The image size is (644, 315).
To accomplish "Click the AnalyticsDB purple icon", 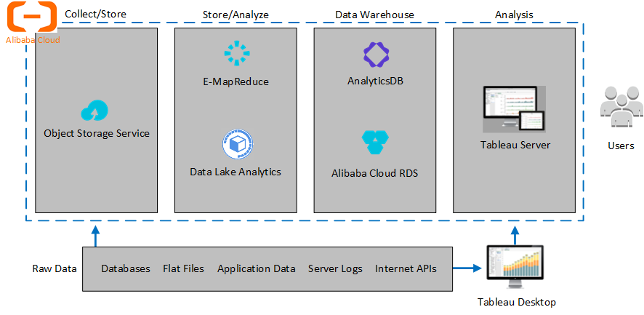I will 375,55.
